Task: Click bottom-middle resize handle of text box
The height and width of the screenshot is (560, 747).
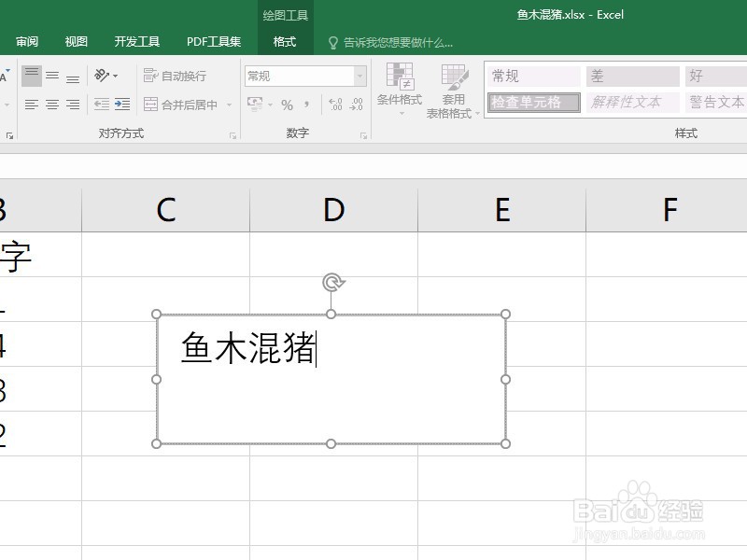Action: pos(331,444)
